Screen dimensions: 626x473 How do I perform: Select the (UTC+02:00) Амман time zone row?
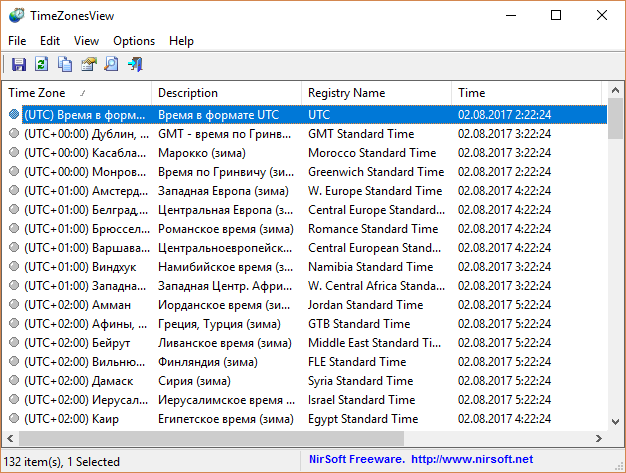(305, 305)
